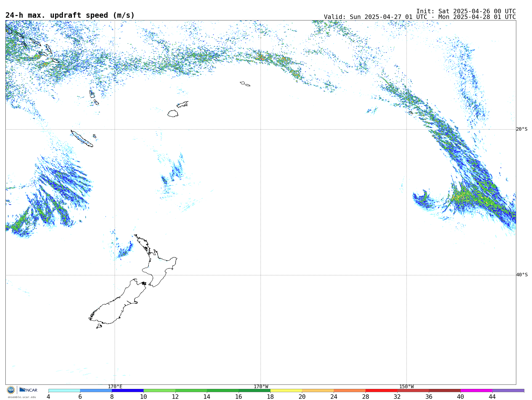
Task: Click the ensemble.ucar.edu text
Action: (x=22, y=397)
